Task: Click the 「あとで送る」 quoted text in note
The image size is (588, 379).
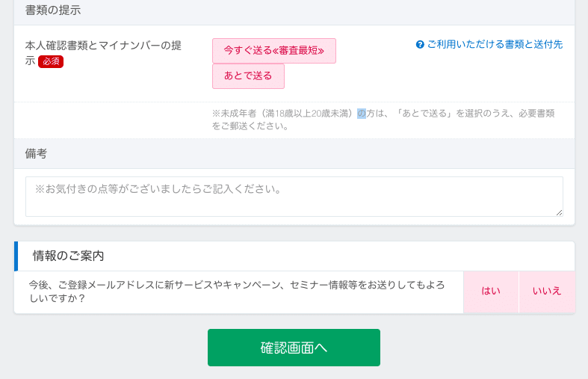Action: (425, 114)
